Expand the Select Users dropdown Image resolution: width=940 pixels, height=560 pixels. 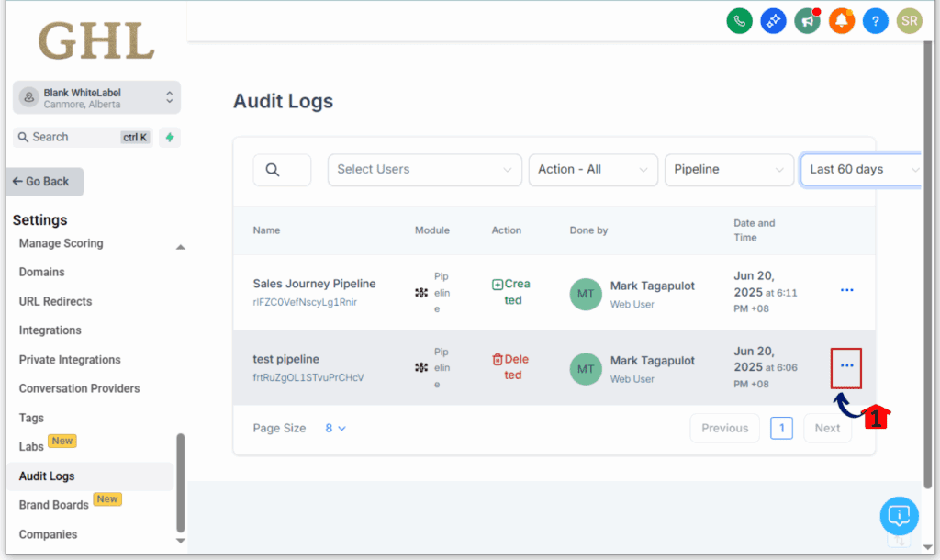[424, 170]
